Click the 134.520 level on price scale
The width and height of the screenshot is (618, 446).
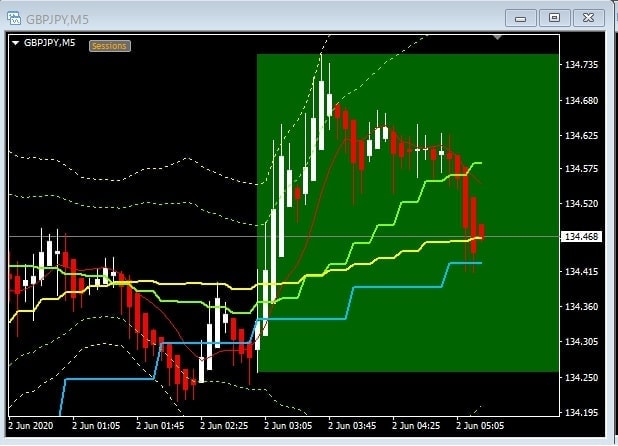click(x=581, y=203)
